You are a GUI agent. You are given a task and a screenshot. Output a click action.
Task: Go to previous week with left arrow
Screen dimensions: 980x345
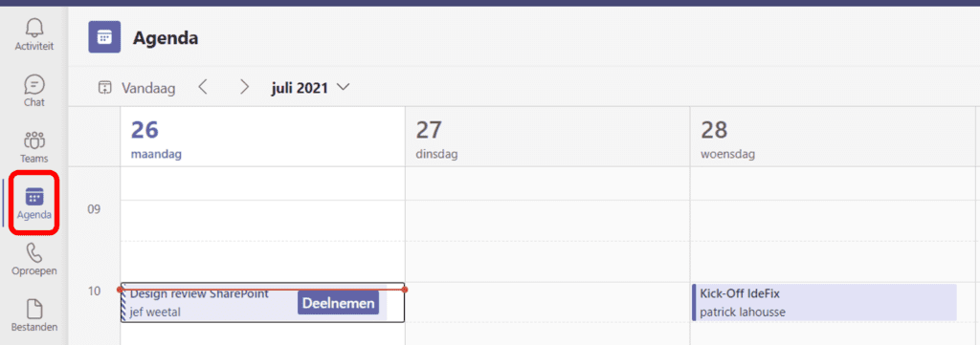(x=203, y=87)
